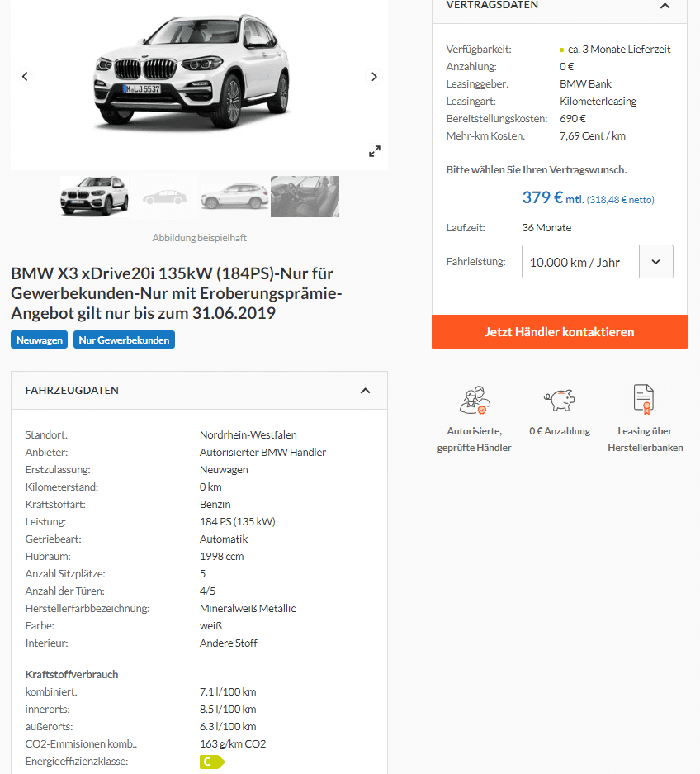700x774 pixels.
Task: Click the authorized dealers icon
Action: pos(475,400)
